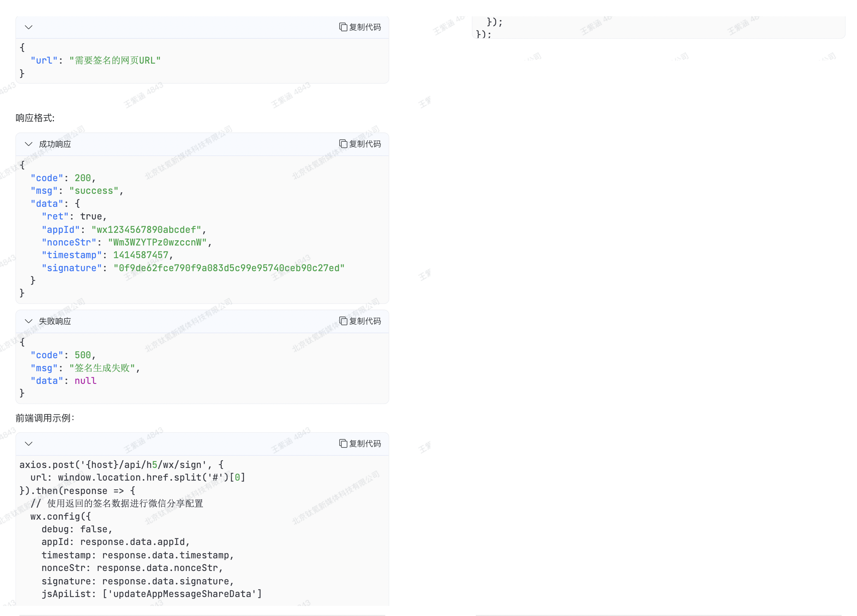
Task: Collapse the url request body code block
Action: click(29, 27)
